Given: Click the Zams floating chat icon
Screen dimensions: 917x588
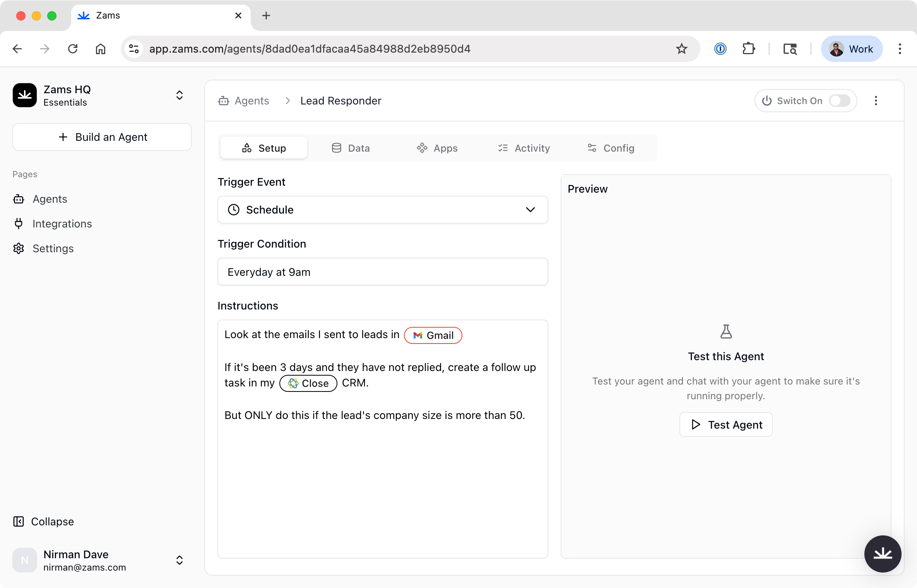Looking at the screenshot, I should pos(883,554).
